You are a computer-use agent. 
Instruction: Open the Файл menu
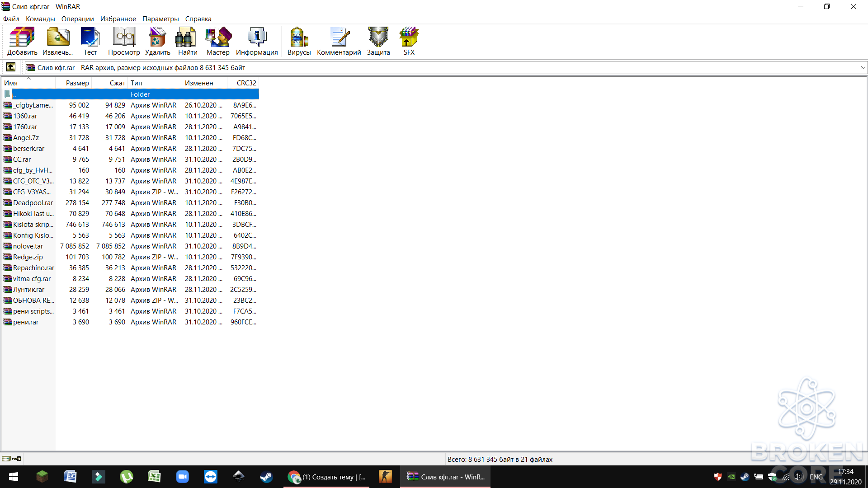coord(11,19)
